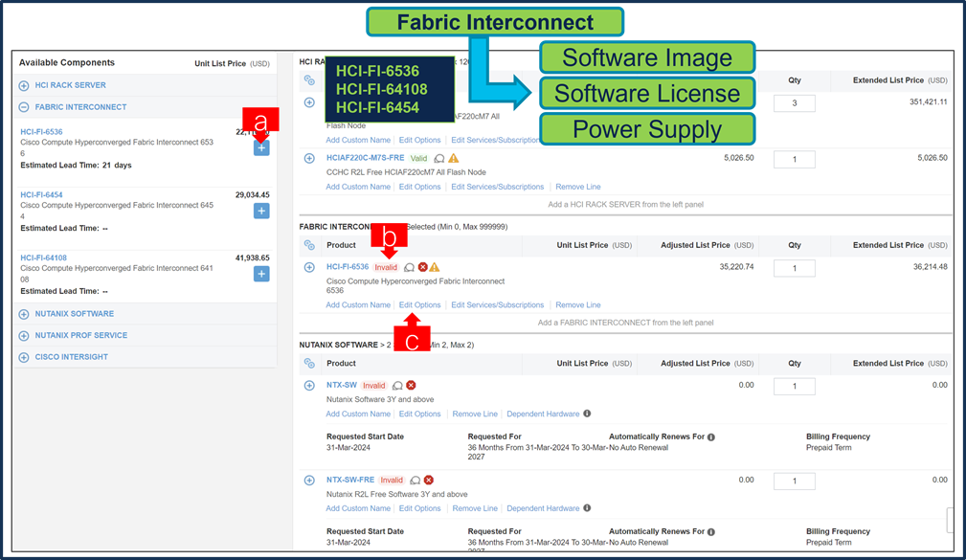Screen dimensions: 966x560
Task: Collapse the FABRIC INTERCONNECT category
Action: [23, 107]
